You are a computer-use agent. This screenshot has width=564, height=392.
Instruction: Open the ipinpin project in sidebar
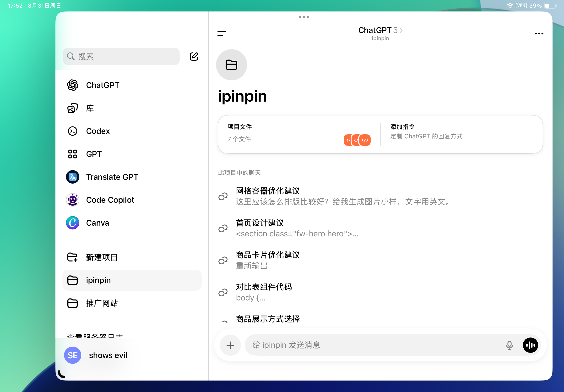tap(132, 280)
